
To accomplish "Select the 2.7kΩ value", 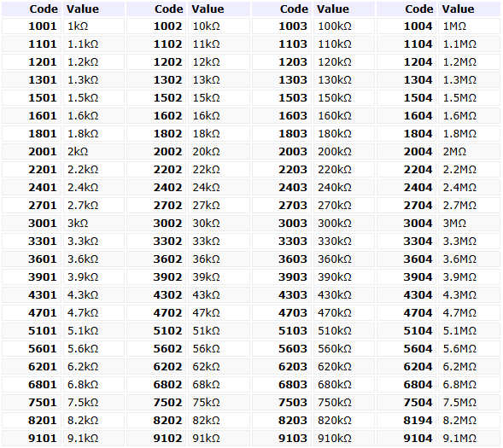I will click(94, 206).
